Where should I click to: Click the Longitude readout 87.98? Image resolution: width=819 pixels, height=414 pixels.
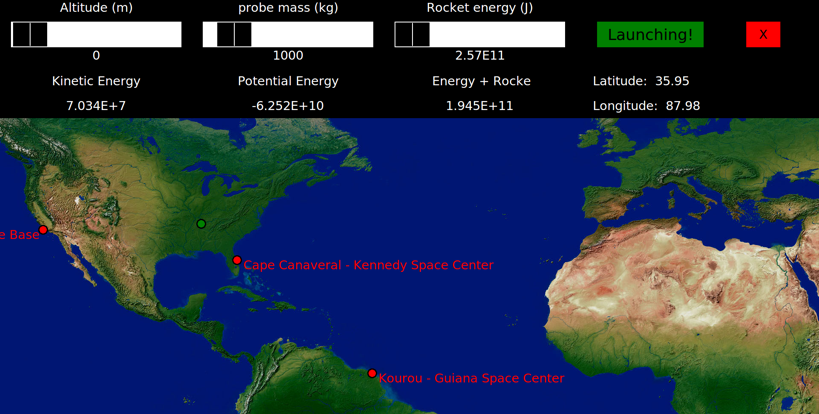point(677,106)
